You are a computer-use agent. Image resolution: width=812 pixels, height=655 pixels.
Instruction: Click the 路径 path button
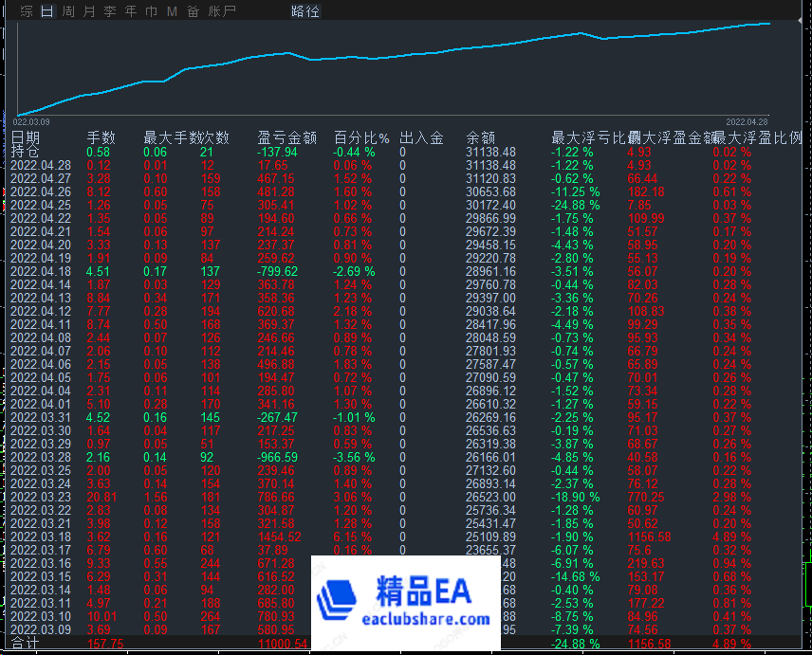(305, 10)
